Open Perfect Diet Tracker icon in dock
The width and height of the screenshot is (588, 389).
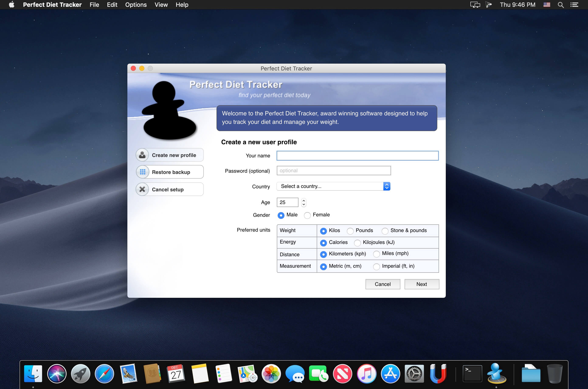pyautogui.click(x=496, y=374)
